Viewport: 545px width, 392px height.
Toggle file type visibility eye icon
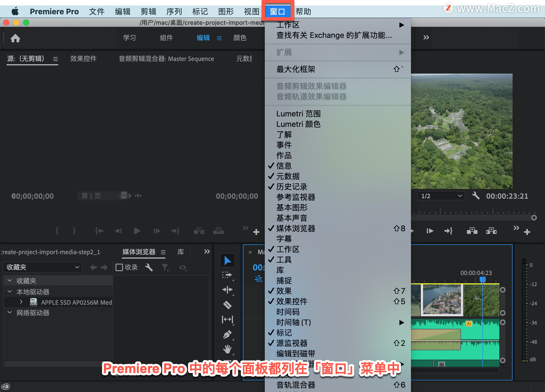pos(183,267)
